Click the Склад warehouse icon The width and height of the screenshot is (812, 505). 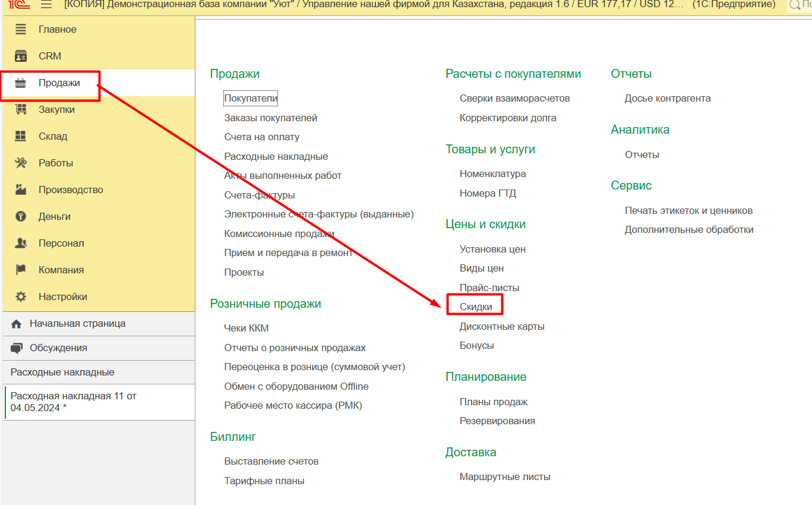(21, 136)
